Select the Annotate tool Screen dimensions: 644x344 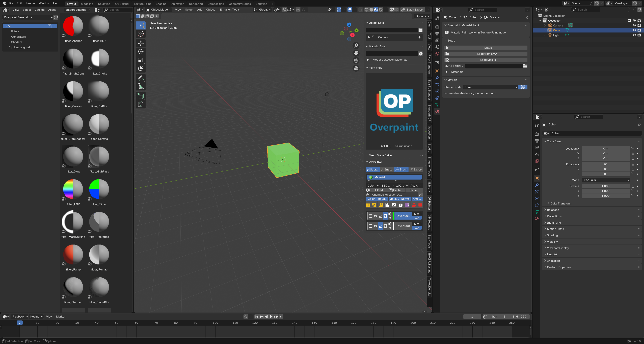pyautogui.click(x=141, y=78)
